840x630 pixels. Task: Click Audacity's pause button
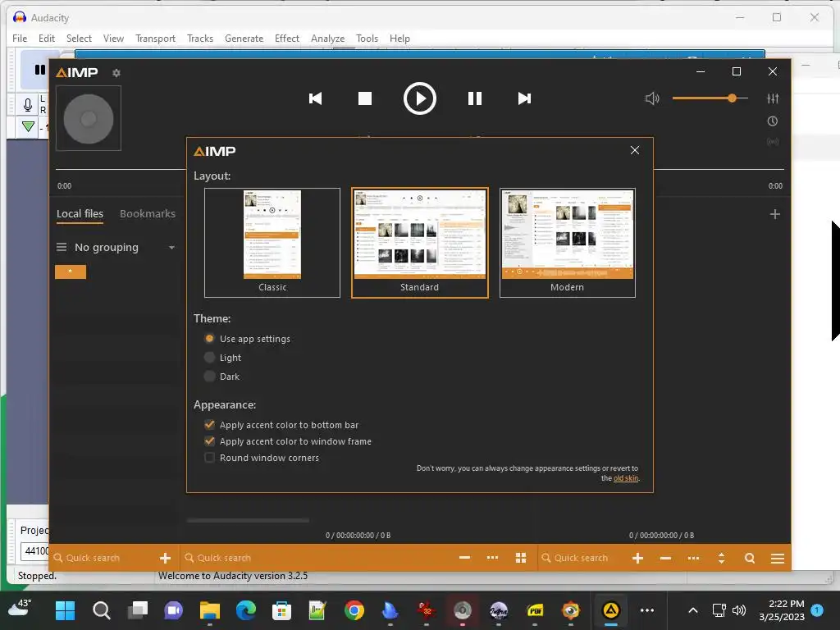39,70
